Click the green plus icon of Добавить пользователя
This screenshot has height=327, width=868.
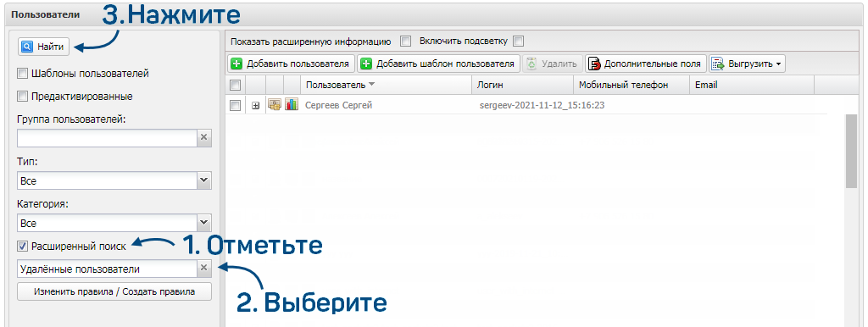pyautogui.click(x=236, y=64)
